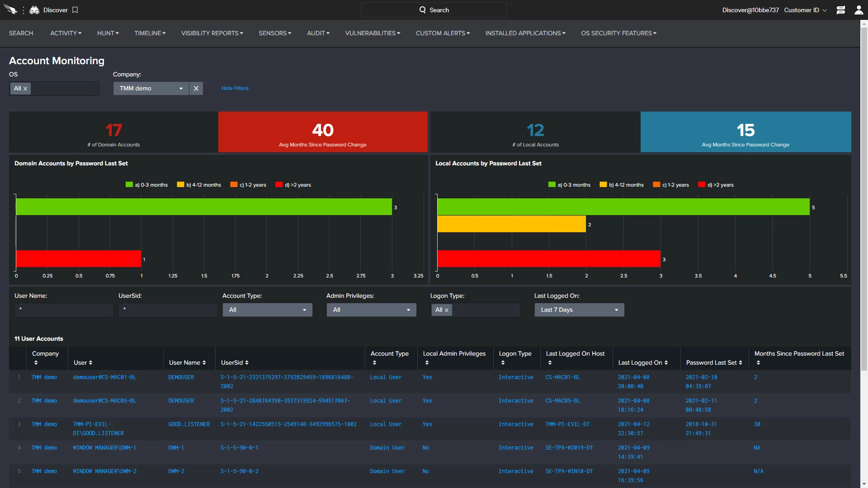Viewport: 868px width, 488px height.
Task: Open the CUSTOM ALERTS menu
Action: (443, 33)
